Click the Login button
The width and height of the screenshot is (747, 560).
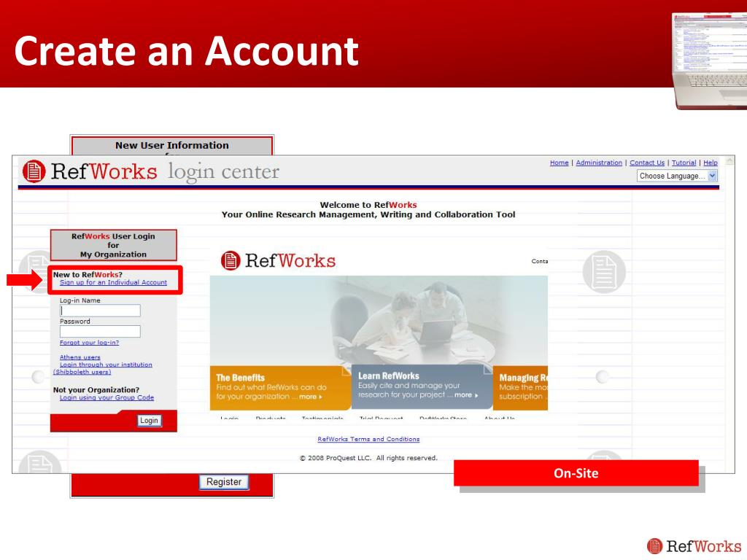(x=149, y=421)
